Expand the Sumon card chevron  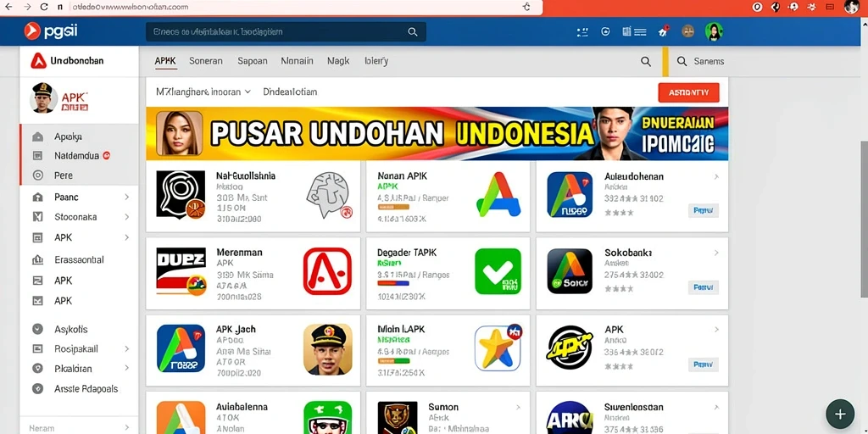(518, 408)
